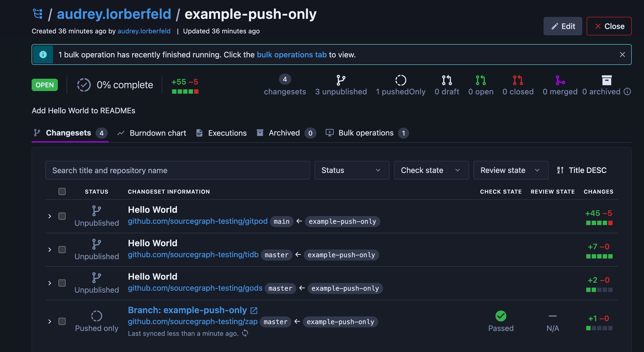Click the Unpublished icon for gods row
644x352 pixels.
tap(96, 277)
